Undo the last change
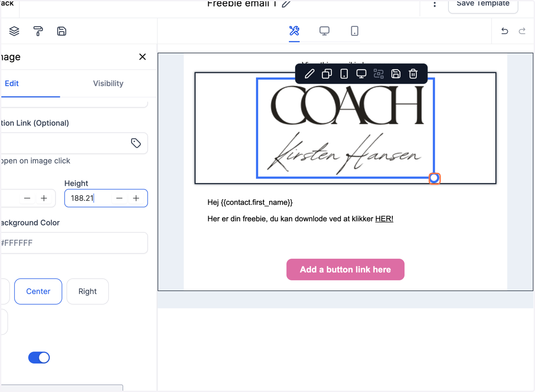The image size is (535, 392). (x=505, y=31)
